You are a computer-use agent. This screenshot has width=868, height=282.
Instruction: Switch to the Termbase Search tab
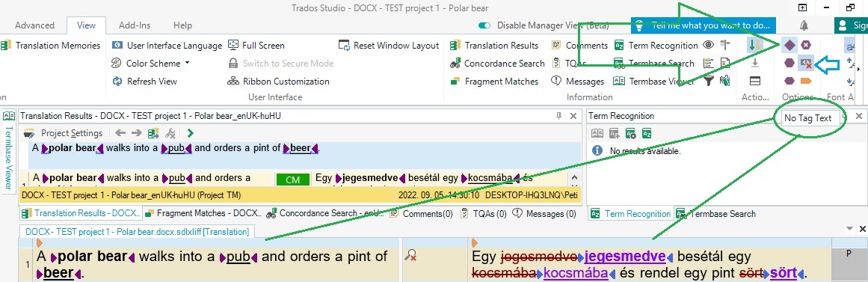[715, 214]
